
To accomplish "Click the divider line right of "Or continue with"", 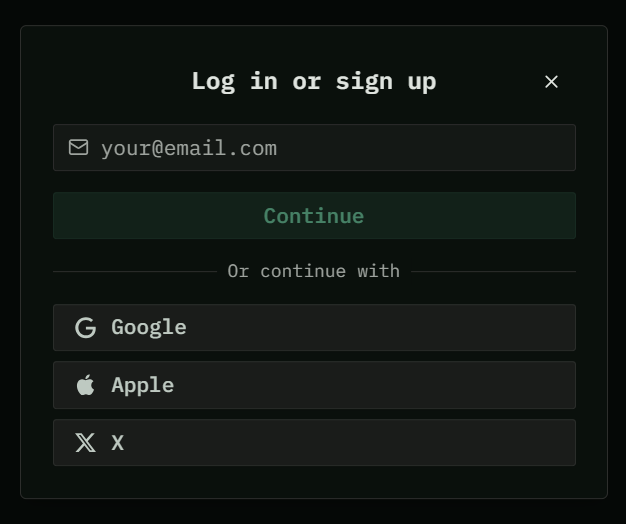I will point(493,271).
